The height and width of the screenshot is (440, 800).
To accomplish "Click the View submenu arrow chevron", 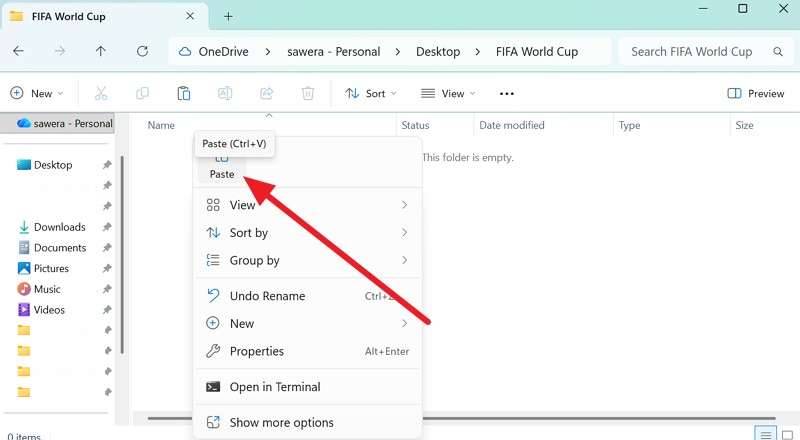I will [x=404, y=205].
